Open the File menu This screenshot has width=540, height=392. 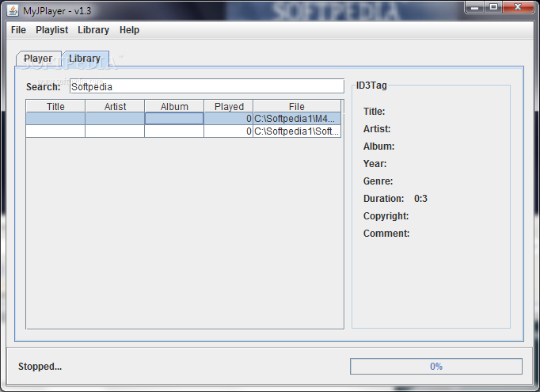(x=18, y=30)
